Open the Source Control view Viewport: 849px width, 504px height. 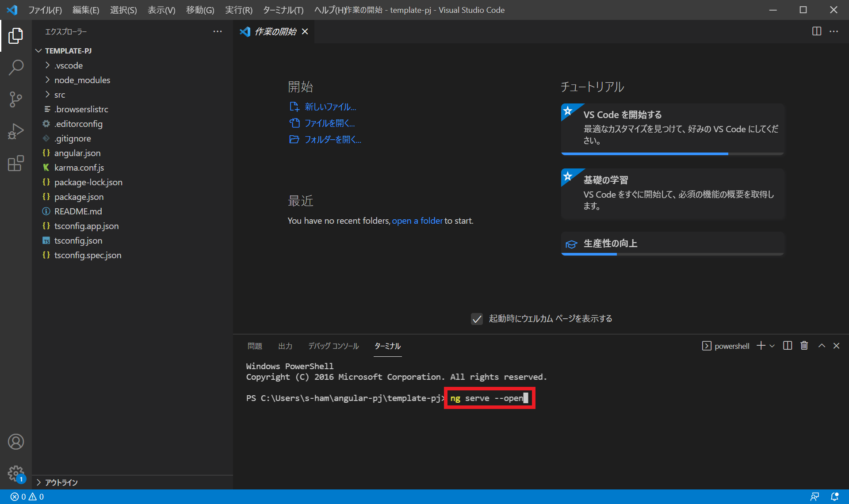(x=16, y=99)
